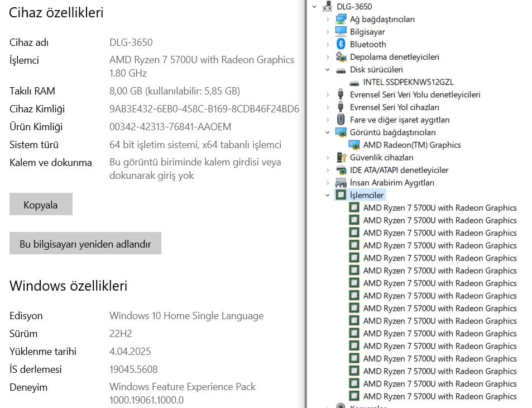
Task: Select the Bluetooth tree label
Action: 368,44
